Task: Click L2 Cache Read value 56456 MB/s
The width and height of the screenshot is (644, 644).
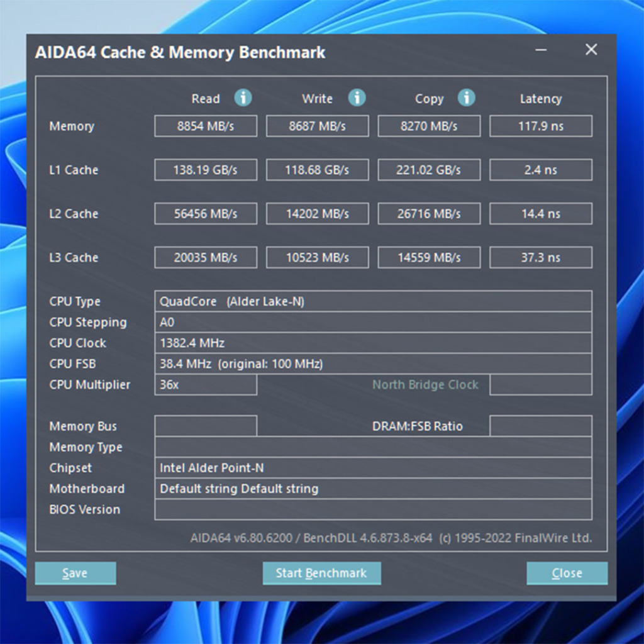Action: click(206, 214)
